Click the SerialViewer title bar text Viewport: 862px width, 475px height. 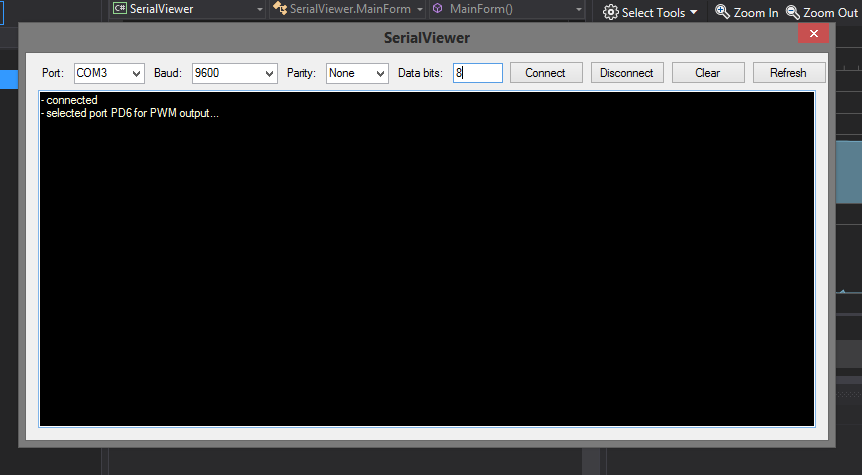427,38
